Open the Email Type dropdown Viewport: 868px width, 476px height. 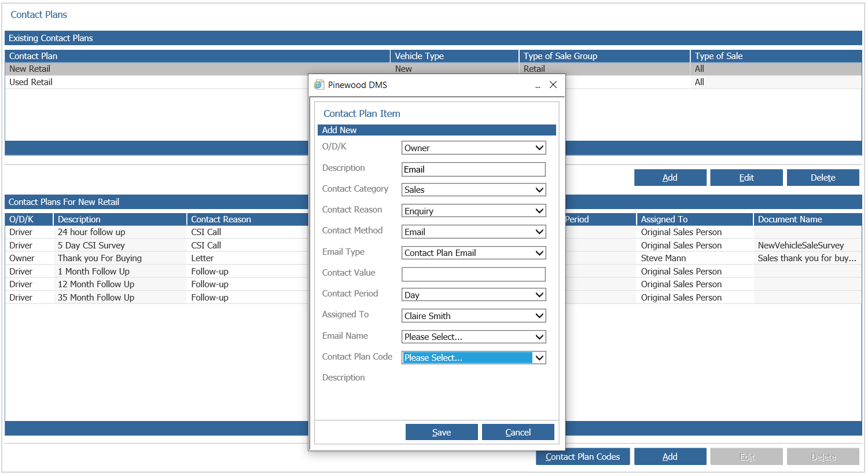[473, 253]
